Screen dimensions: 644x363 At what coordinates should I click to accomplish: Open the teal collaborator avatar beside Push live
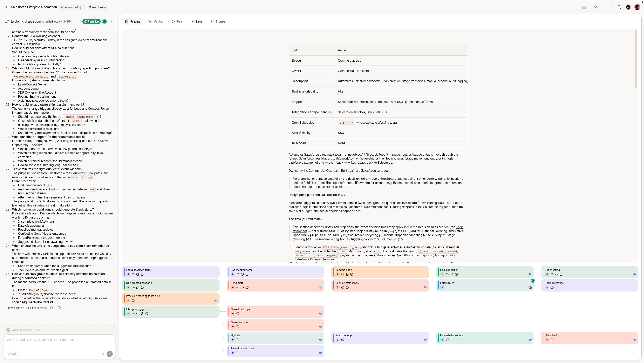click(x=105, y=21)
